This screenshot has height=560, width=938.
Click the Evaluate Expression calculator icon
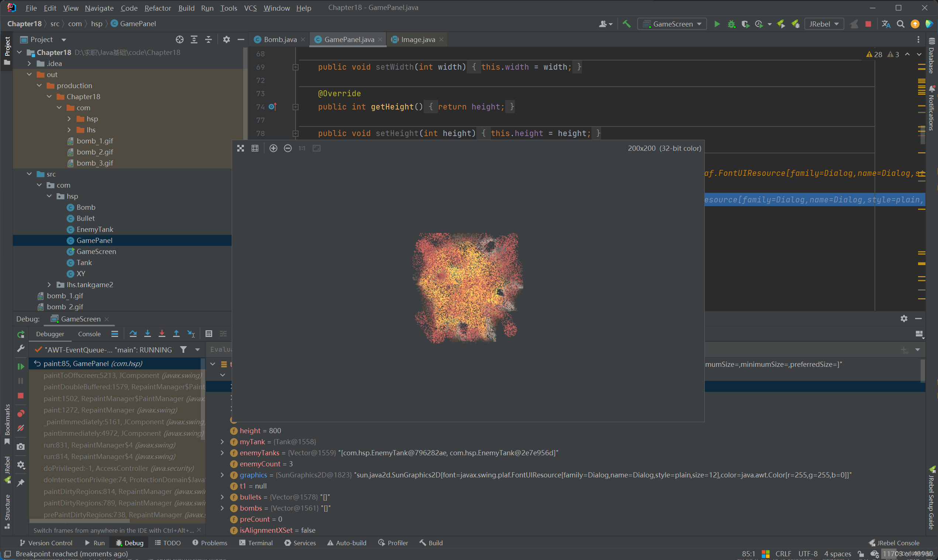coord(209,334)
